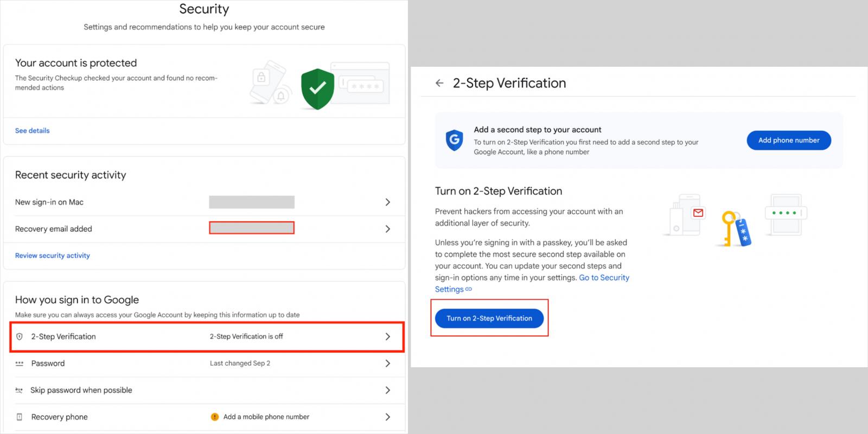Click the Security page title
The width and height of the screenshot is (868, 434).
coord(204,9)
